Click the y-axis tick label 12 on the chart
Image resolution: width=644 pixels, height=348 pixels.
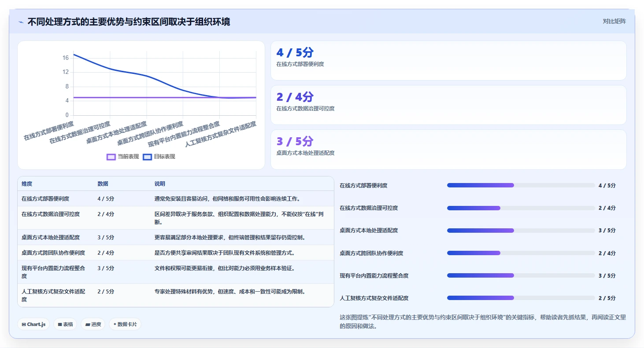[x=66, y=72]
